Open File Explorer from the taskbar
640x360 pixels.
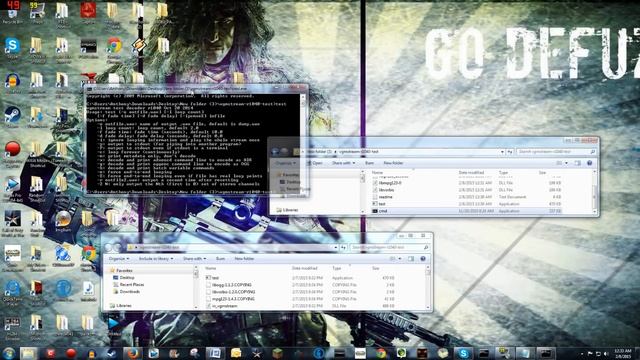[x=29, y=353]
